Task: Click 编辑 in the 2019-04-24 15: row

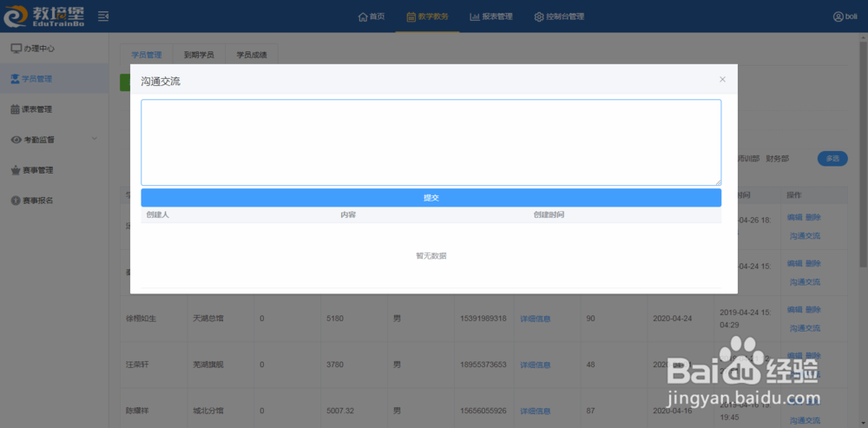Action: pos(794,264)
